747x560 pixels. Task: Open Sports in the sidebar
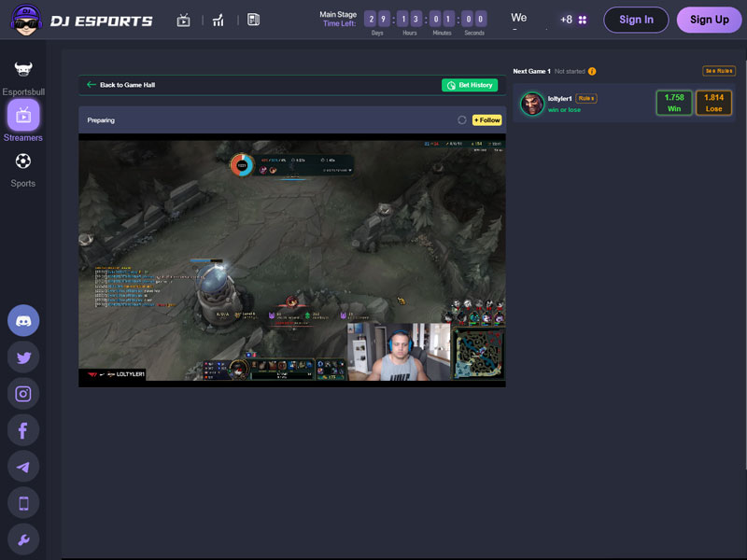coord(22,171)
